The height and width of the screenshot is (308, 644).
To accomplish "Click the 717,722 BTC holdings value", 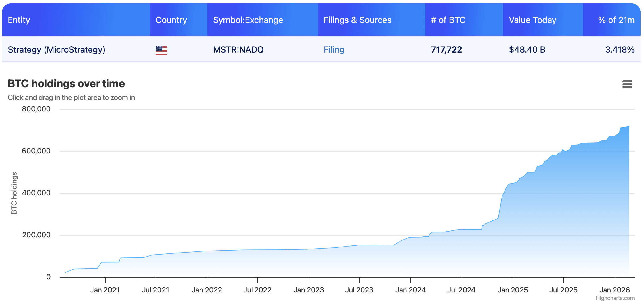I will (x=446, y=49).
